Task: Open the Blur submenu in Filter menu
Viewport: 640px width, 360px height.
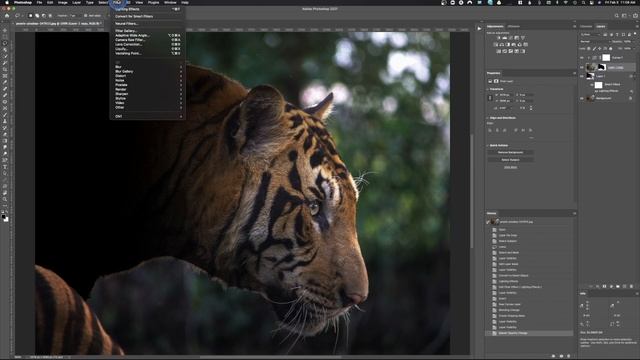Action: coord(148,67)
